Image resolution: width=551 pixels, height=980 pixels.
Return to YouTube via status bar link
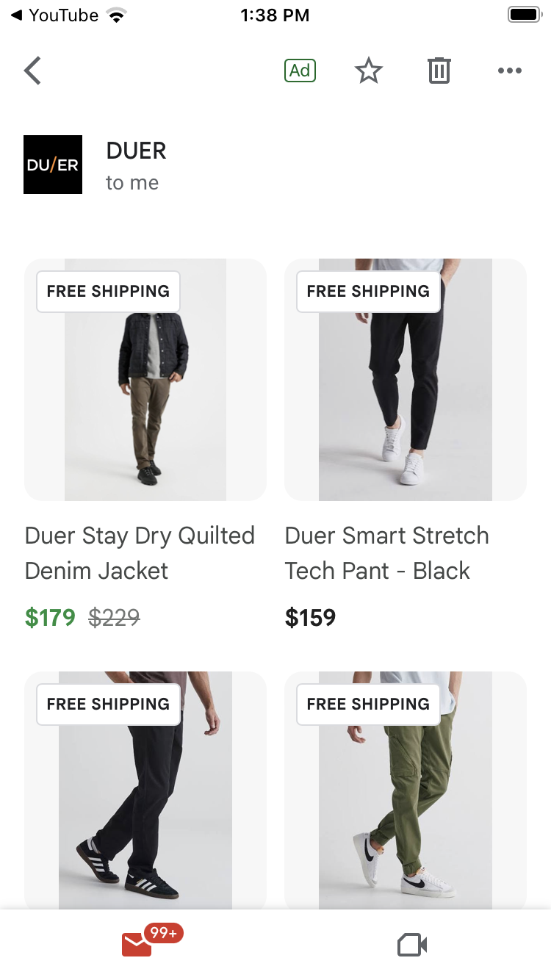click(x=54, y=15)
